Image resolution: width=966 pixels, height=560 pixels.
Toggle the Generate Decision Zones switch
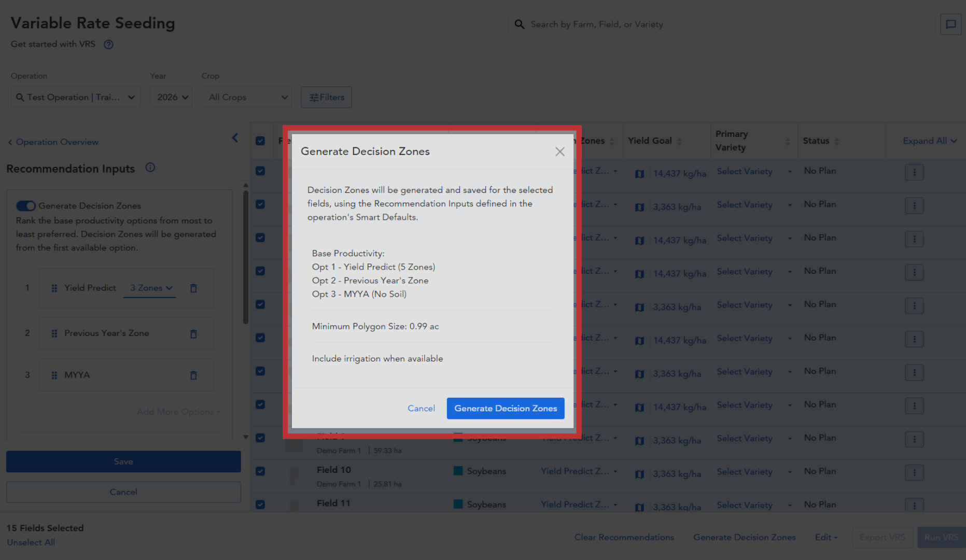coord(25,206)
